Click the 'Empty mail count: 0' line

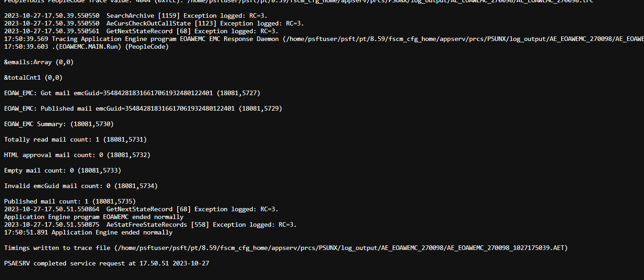tap(62, 170)
